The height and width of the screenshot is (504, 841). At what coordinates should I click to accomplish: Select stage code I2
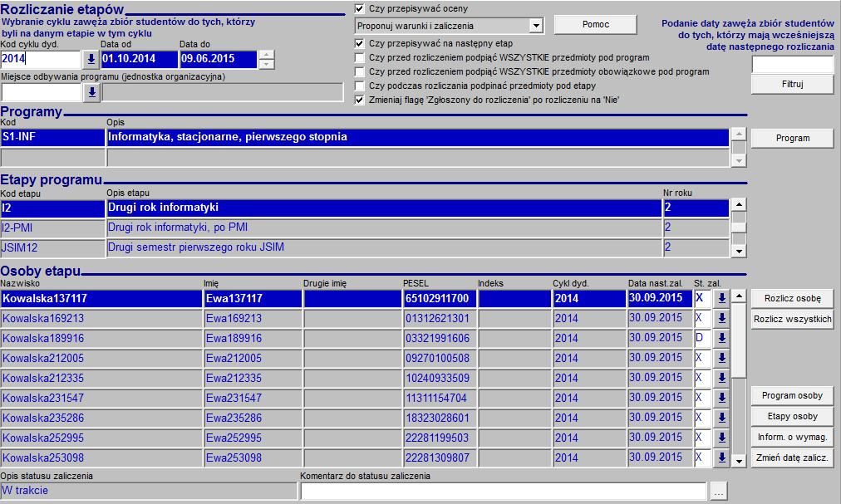coord(52,208)
